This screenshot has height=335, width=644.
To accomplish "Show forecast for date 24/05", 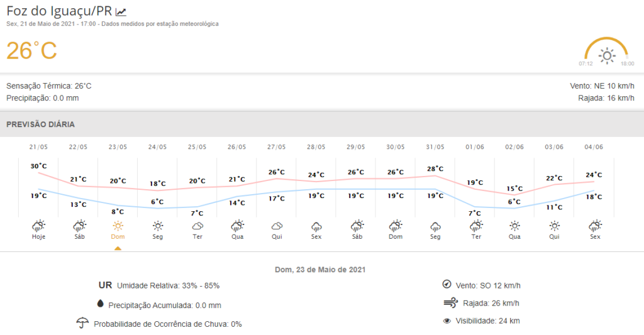I will 157,147.
